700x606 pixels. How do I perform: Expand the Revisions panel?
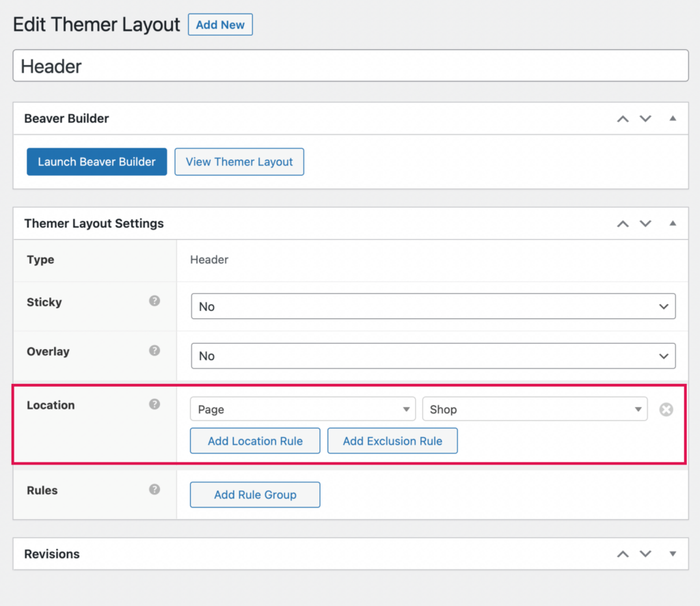pos(673,554)
